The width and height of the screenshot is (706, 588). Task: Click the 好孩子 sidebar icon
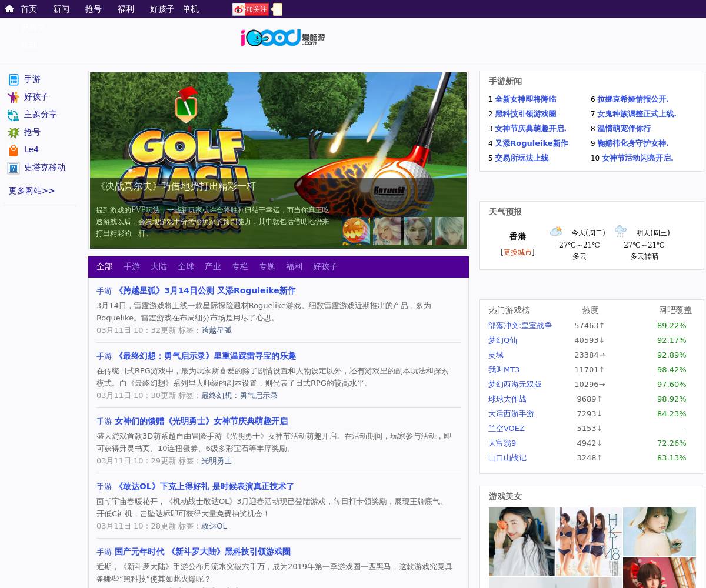click(x=14, y=97)
